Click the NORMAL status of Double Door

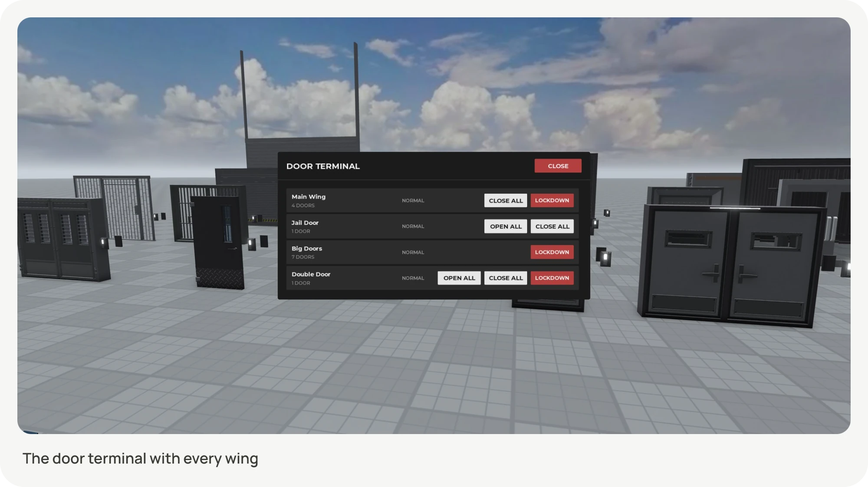pos(413,278)
